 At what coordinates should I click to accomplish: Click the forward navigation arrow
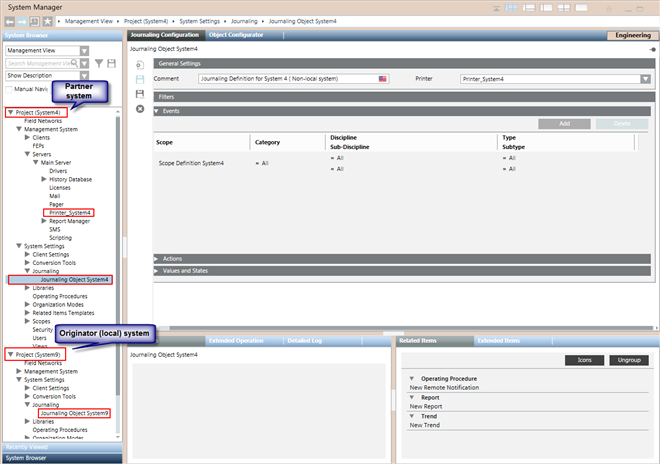[24, 20]
